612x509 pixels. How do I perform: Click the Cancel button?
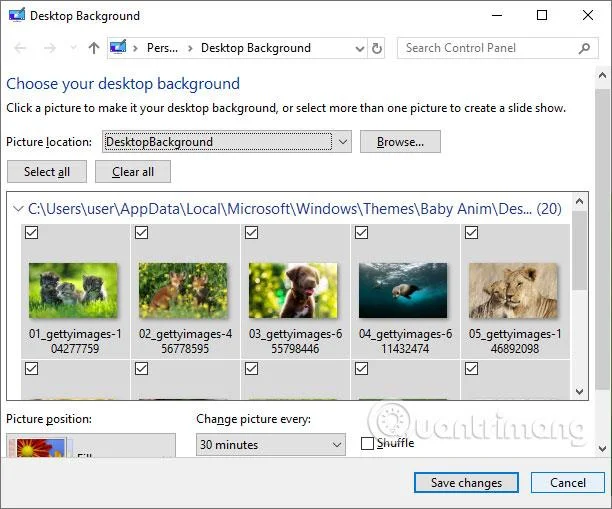[x=568, y=483]
